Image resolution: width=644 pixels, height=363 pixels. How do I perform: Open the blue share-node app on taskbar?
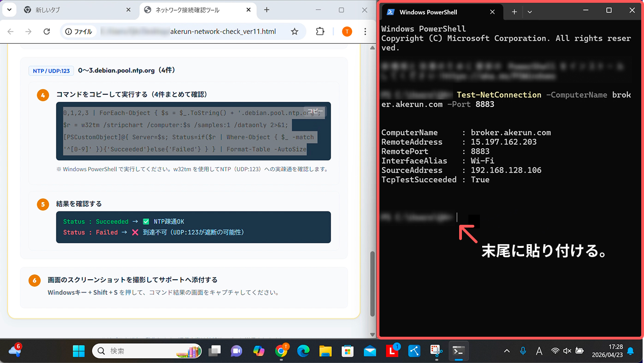click(414, 351)
